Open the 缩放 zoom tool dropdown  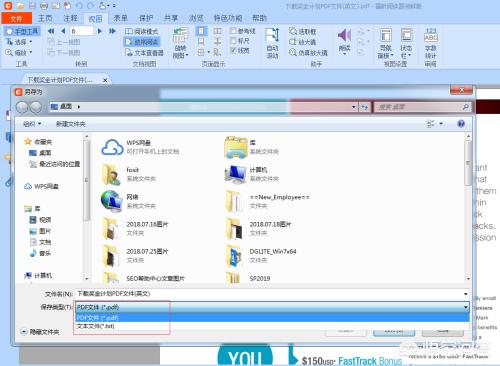(19, 53)
